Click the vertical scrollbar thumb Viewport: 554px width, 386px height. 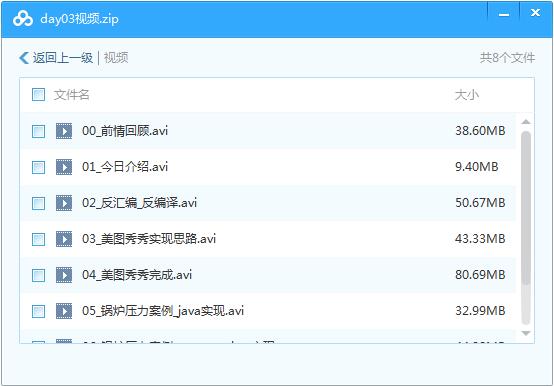[526, 208]
